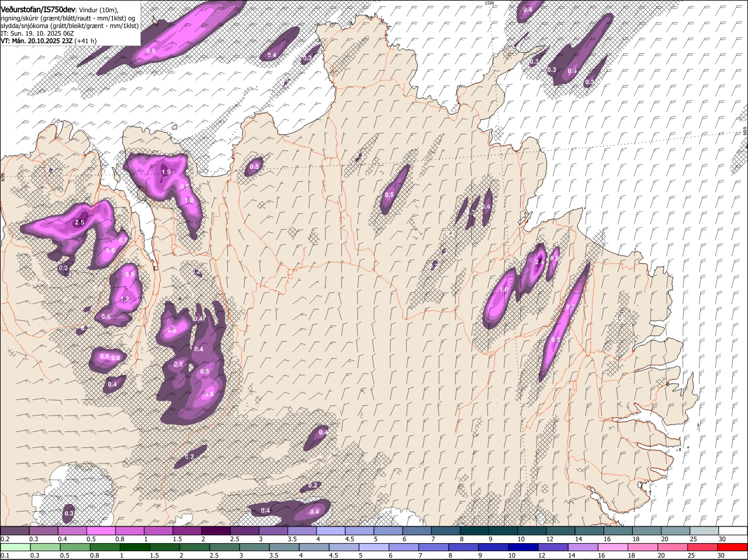Click the '30' label on the lower scale
Viewport: 748px width, 560px height.
pos(722,555)
